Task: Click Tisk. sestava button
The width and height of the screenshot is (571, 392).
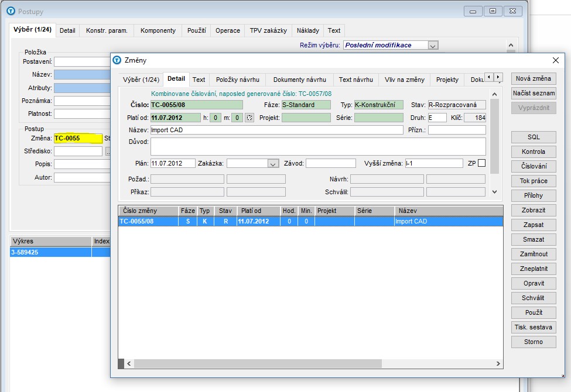Action: click(534, 327)
